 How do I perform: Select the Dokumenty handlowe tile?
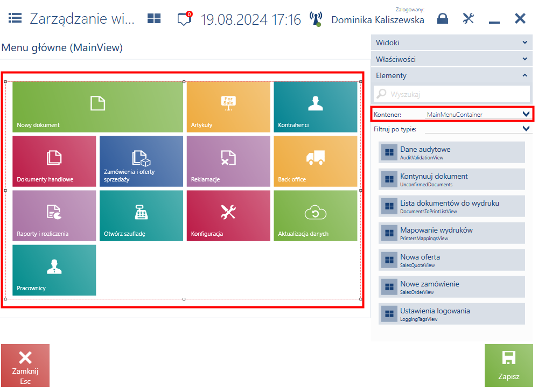pos(54,161)
